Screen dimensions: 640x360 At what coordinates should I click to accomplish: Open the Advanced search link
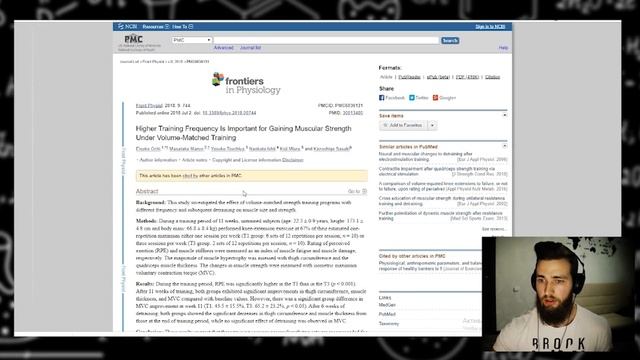point(224,48)
